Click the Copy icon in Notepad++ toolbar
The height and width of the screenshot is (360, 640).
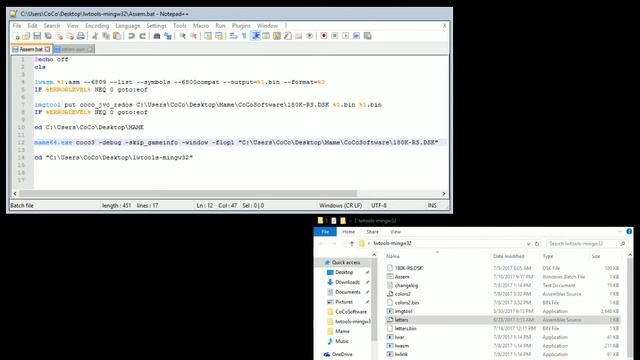[106, 36]
